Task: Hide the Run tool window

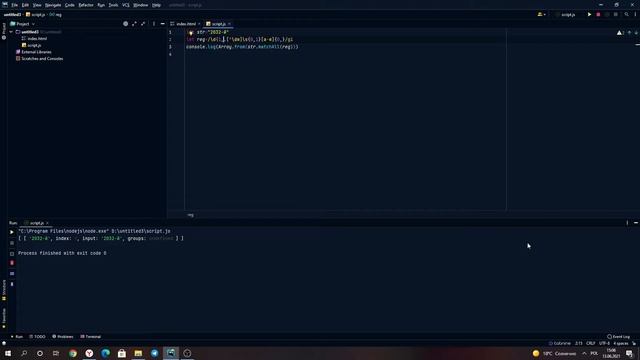Action: [636, 223]
